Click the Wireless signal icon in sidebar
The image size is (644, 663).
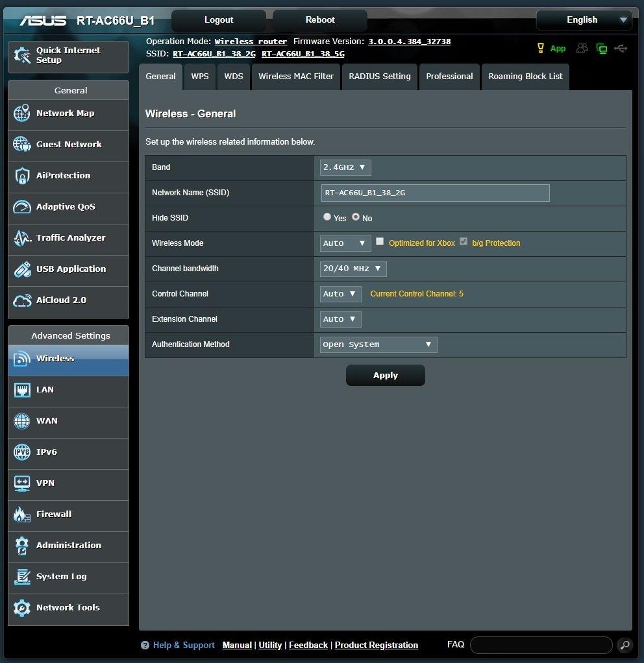tap(22, 359)
